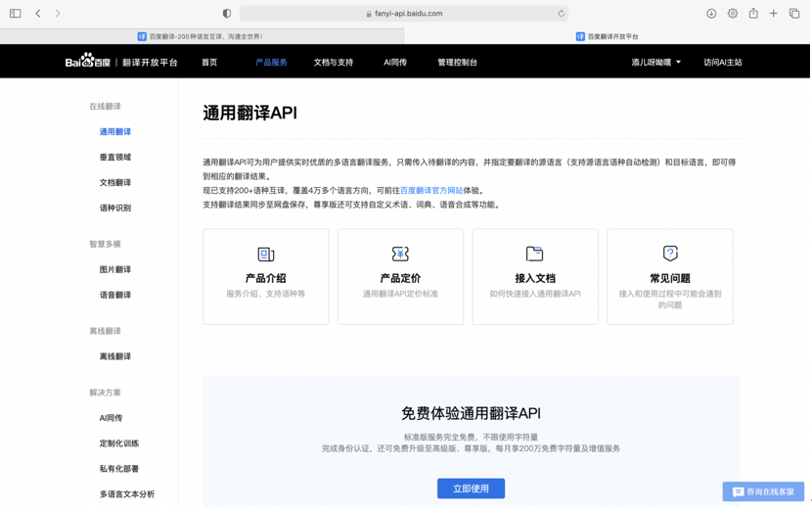Click 如何快速接入通用翻译API card description

tap(535, 294)
